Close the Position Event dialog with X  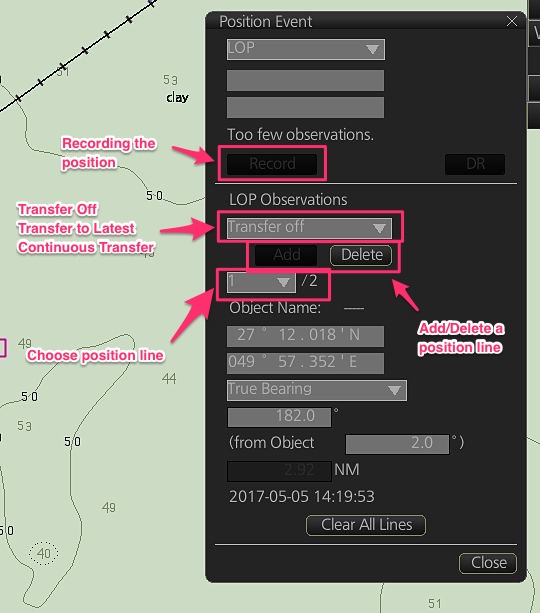pos(511,21)
